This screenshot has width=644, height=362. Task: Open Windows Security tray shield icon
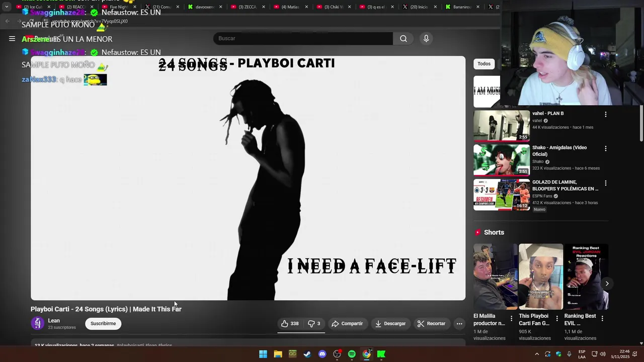558,354
